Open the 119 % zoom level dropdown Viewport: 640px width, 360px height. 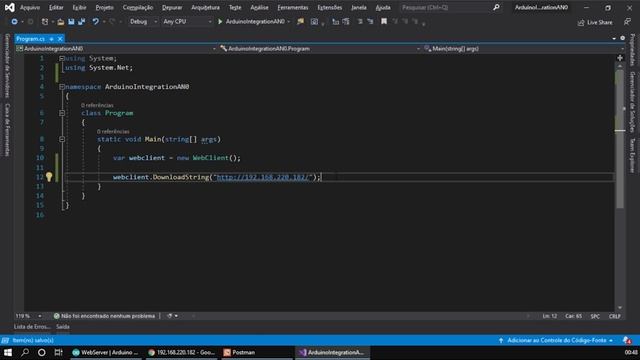coord(28,316)
